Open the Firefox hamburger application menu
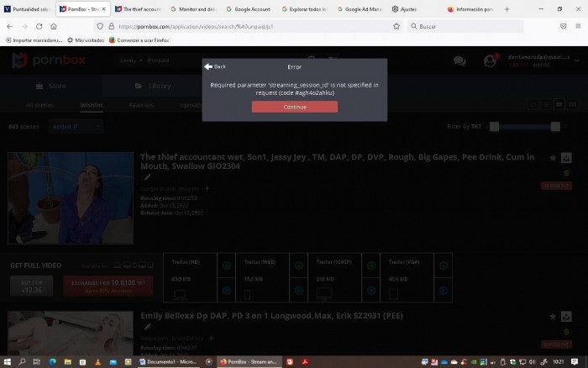This screenshot has width=588, height=368. click(x=576, y=26)
